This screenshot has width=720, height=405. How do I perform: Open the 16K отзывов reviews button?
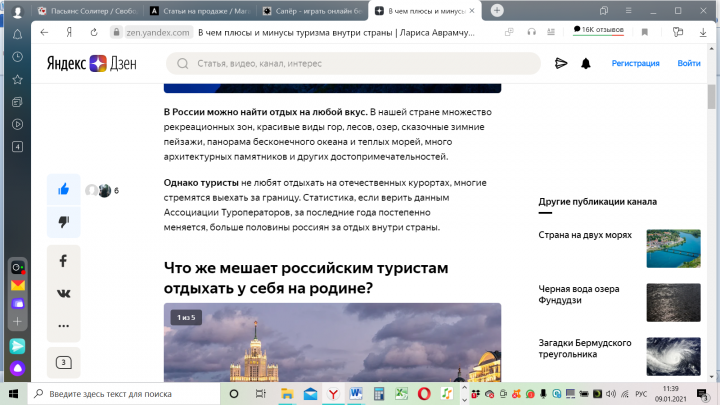(x=598, y=30)
